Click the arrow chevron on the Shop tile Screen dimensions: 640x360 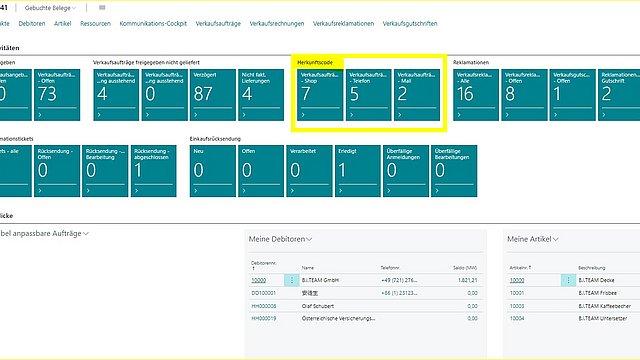pos(303,115)
